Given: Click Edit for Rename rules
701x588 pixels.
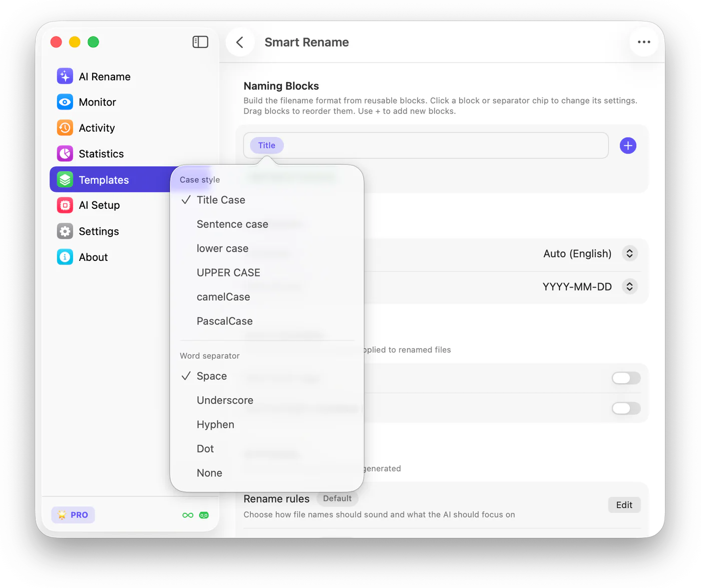Looking at the screenshot, I should point(624,505).
